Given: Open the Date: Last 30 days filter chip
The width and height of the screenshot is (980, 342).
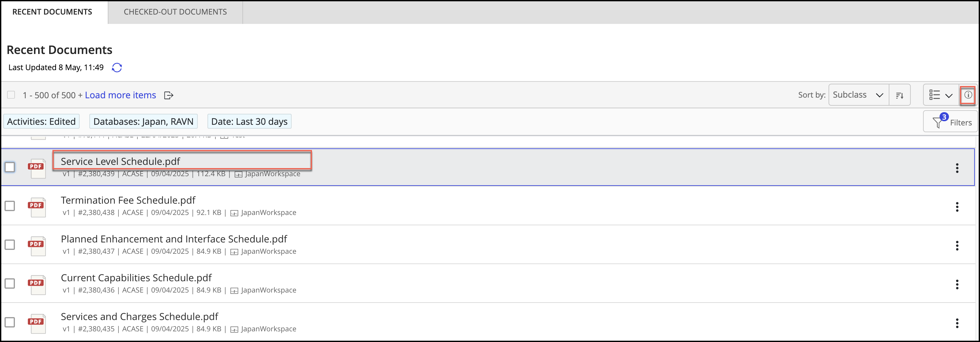Looking at the screenshot, I should [249, 122].
